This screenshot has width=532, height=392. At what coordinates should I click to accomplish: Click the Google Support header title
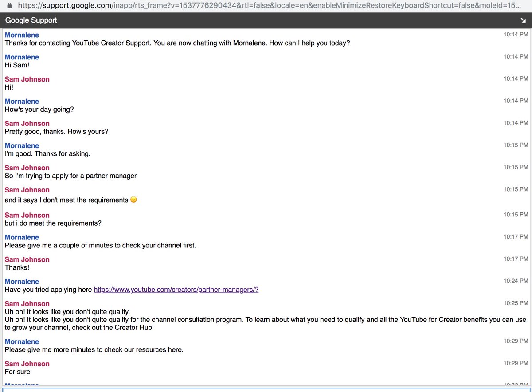point(31,20)
